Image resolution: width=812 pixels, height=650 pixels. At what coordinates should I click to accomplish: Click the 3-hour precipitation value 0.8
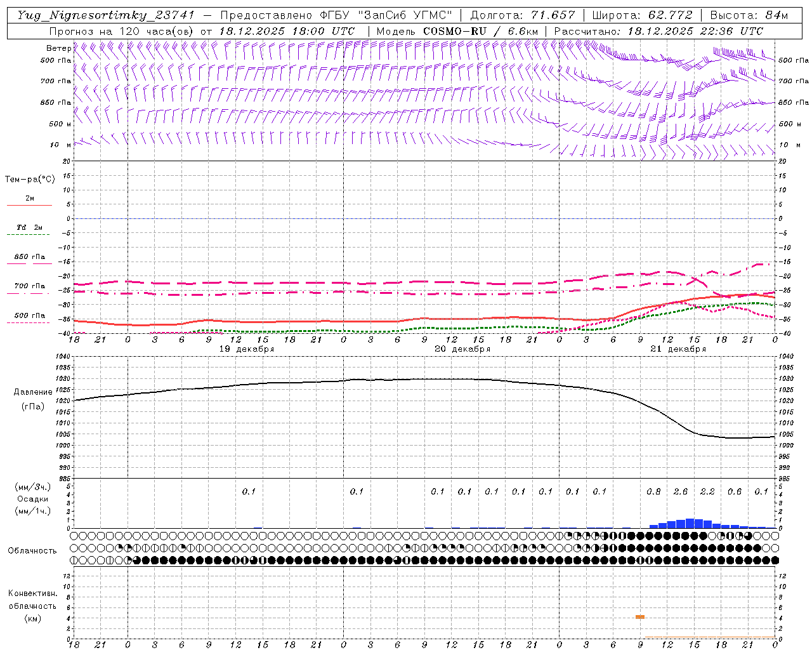click(x=653, y=491)
